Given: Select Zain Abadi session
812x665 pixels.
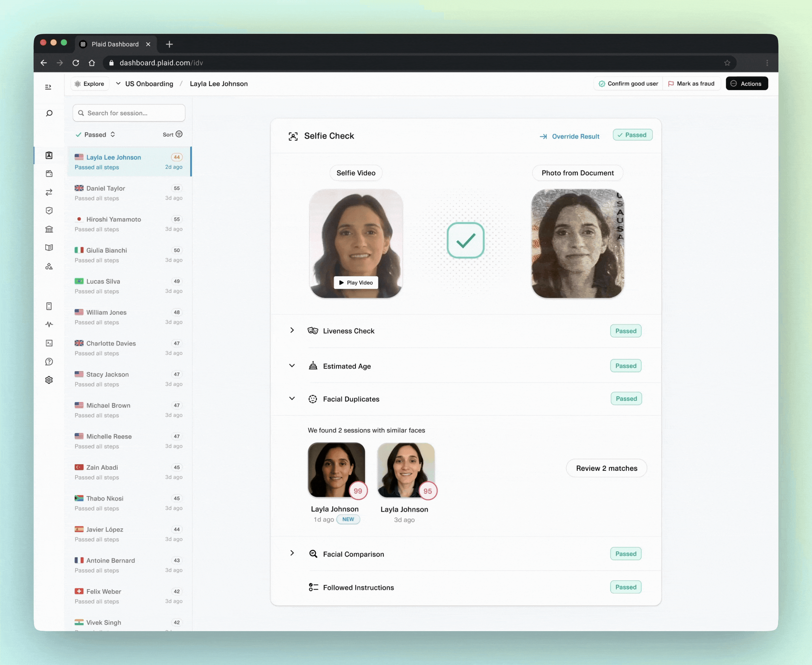Looking at the screenshot, I should point(129,472).
